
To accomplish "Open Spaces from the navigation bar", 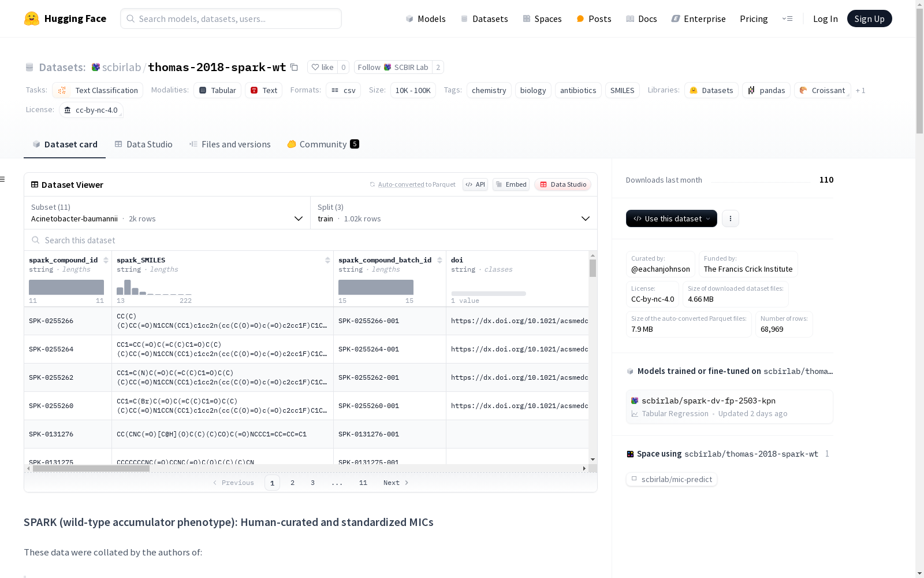I will click(542, 18).
